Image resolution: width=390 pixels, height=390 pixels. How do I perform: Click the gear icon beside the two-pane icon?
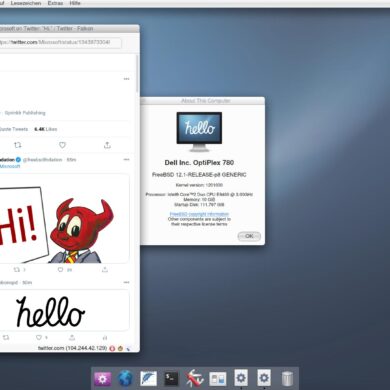(241, 378)
